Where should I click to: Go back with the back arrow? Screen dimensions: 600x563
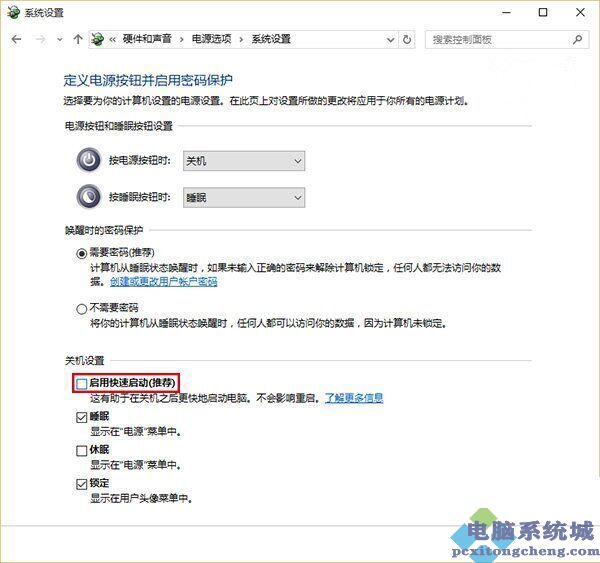pyautogui.click(x=16, y=39)
